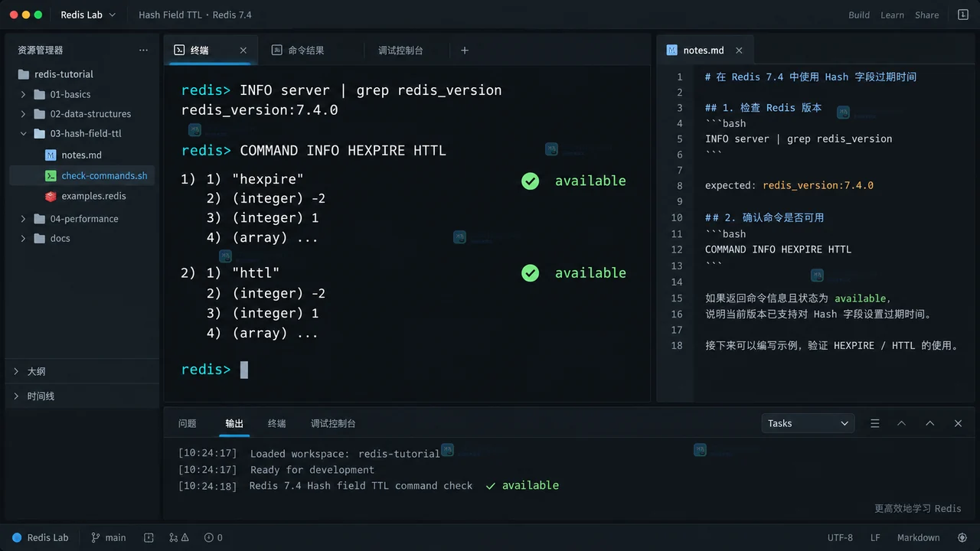Click the docs folder icon
Image resolution: width=980 pixels, height=551 pixels.
(40, 239)
